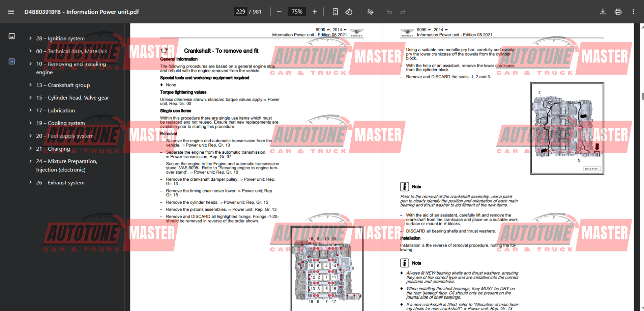Show page thumbnails panel

[x=11, y=36]
